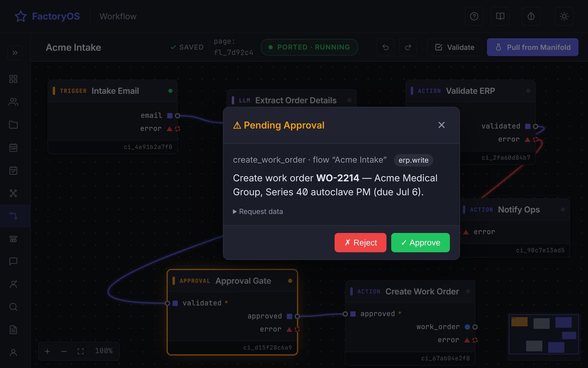Zoom out with the minus button
Image resolution: width=588 pixels, height=368 pixels.
pos(64,351)
